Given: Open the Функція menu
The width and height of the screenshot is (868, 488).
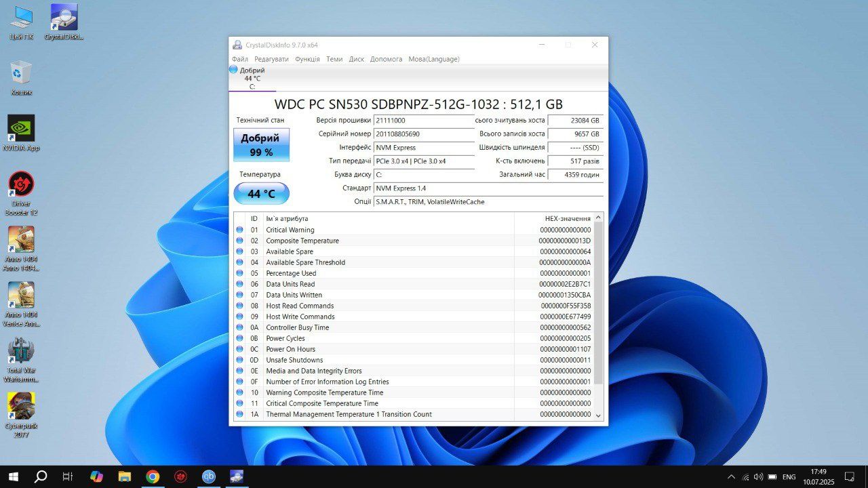Looking at the screenshot, I should click(x=307, y=59).
